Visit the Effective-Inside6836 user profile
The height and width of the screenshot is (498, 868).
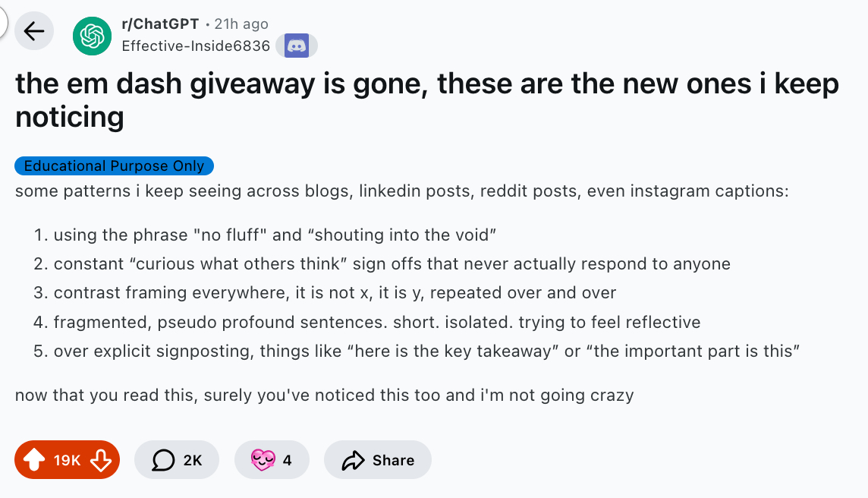pyautogui.click(x=196, y=46)
